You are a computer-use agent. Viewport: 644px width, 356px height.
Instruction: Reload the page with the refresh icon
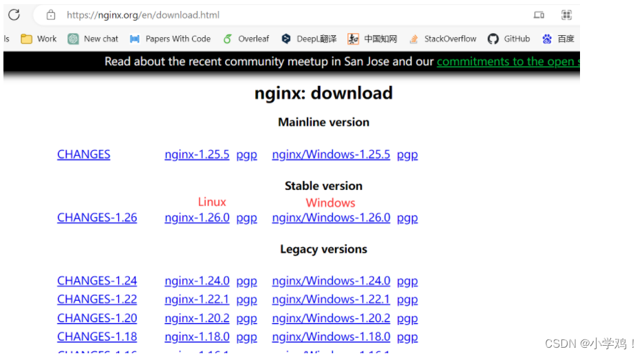point(14,14)
